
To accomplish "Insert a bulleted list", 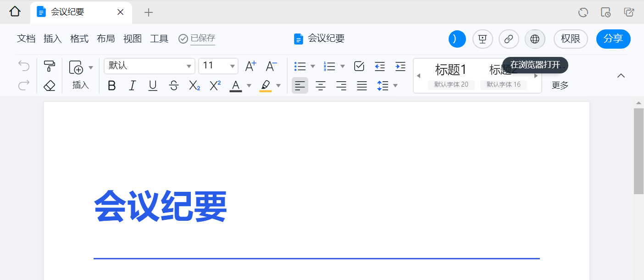I will coord(300,66).
